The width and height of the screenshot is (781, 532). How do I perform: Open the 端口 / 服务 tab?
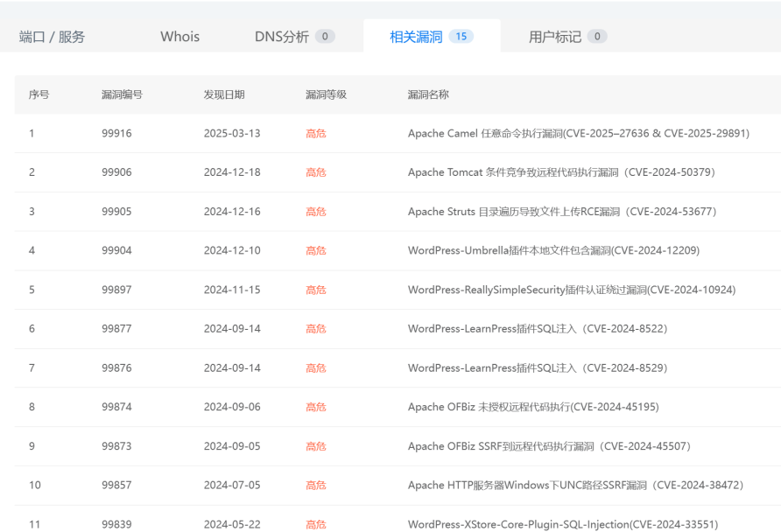click(52, 37)
